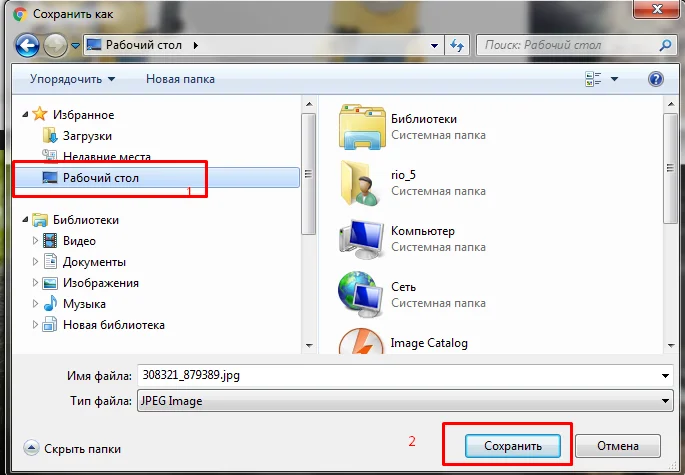The width and height of the screenshot is (685, 475).
Task: Click the arrow after "Рабочий стол" in address bar
Action: [196, 45]
